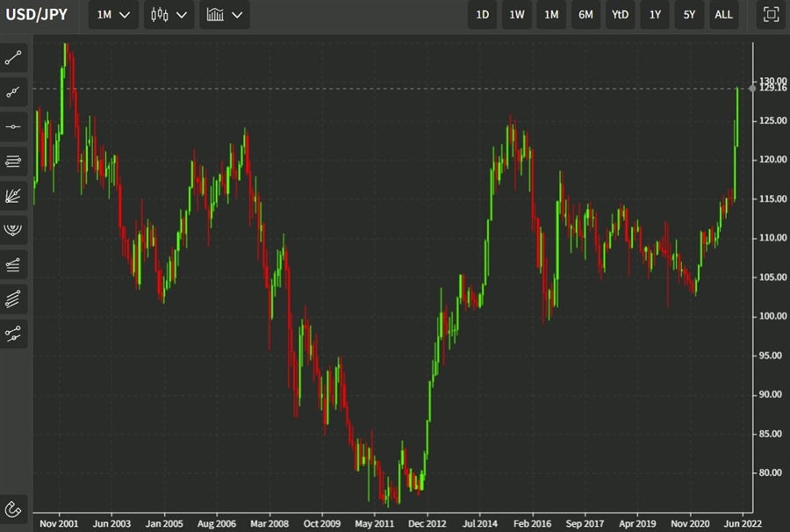Image resolution: width=790 pixels, height=532 pixels.
Task: Open the 1M interval dropdown
Action: tap(113, 15)
